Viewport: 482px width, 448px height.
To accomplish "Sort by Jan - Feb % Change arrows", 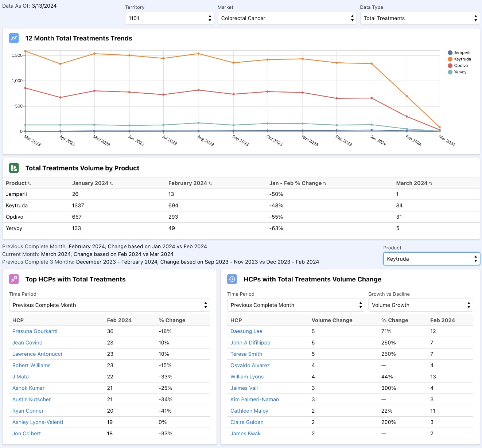I will [324, 183].
